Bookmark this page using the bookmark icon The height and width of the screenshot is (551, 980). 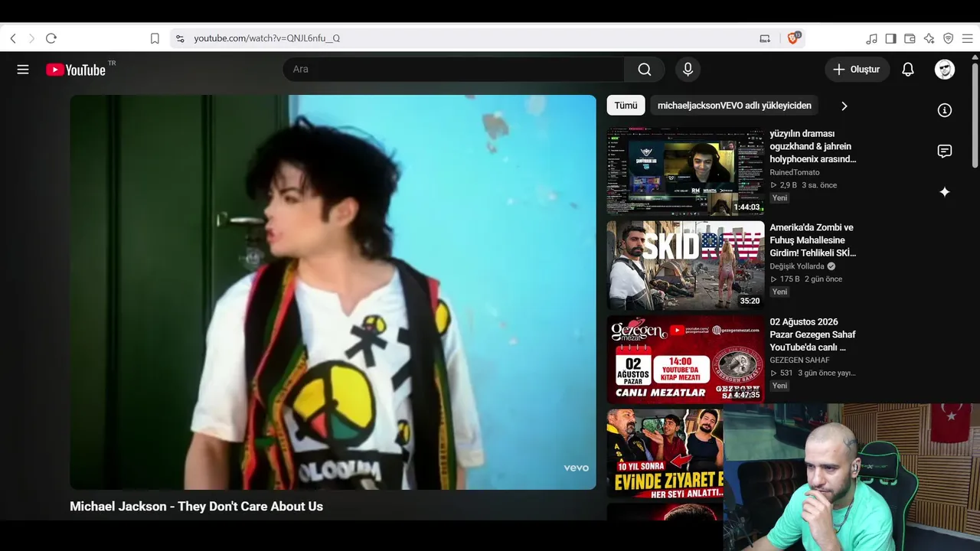[x=155, y=38]
